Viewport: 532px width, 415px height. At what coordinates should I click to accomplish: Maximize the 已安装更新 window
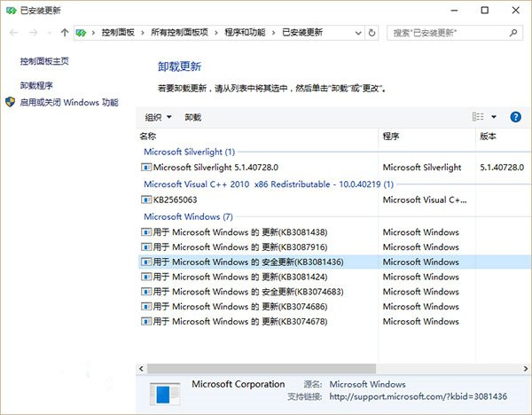coord(485,11)
